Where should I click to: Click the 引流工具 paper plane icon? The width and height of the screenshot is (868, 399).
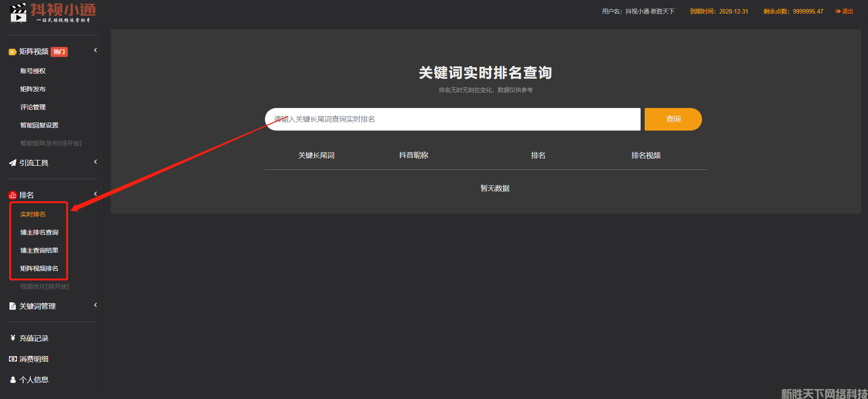coord(12,163)
